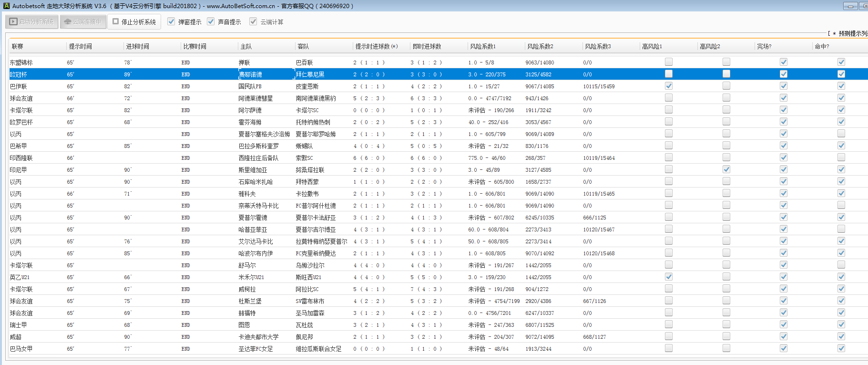The image size is (868, 365).
Task: Click the 提示时间 column header
Action: 80,46
